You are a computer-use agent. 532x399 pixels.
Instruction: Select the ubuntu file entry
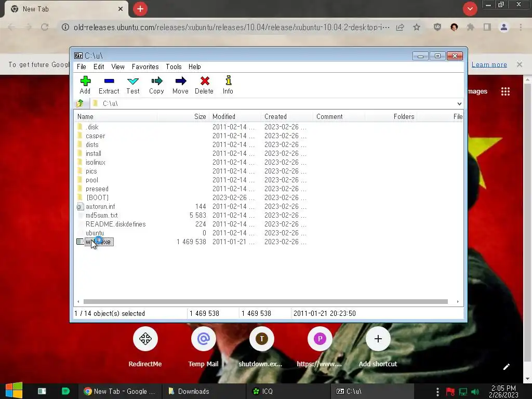(x=95, y=233)
